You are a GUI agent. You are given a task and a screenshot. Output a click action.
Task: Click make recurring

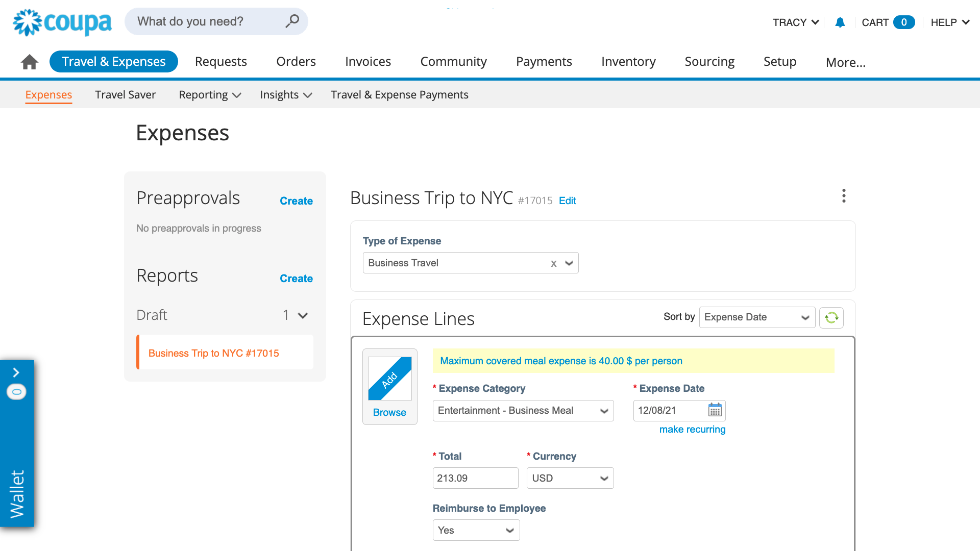pos(692,429)
